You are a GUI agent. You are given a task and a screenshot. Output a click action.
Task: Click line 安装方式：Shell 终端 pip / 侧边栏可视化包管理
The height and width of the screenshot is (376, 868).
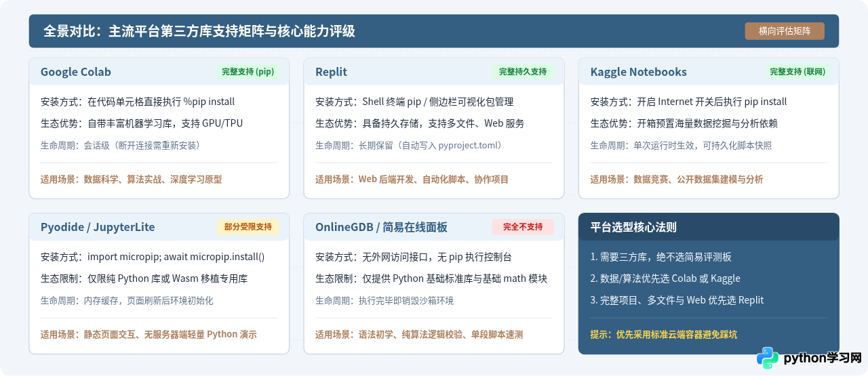(x=414, y=102)
